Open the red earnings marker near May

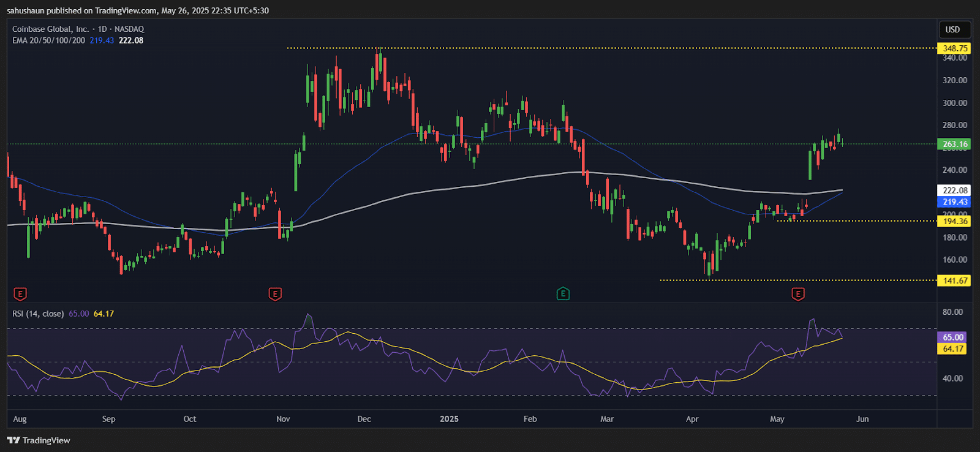(x=797, y=295)
